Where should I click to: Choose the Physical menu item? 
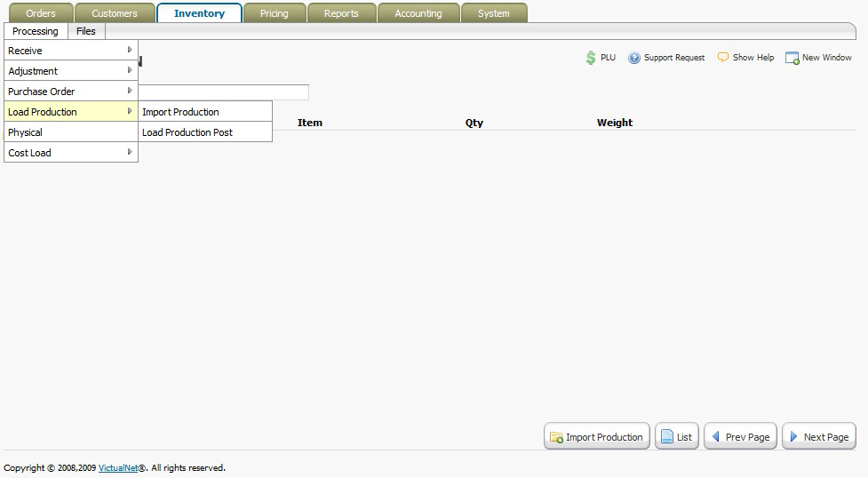(71, 132)
